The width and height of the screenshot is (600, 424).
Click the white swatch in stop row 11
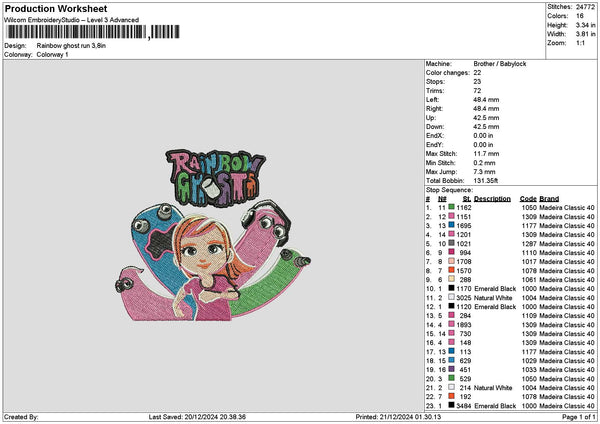click(452, 297)
